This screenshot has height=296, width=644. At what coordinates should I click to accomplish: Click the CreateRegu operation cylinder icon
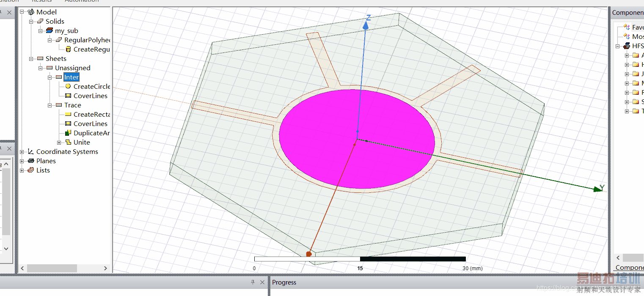68,49
